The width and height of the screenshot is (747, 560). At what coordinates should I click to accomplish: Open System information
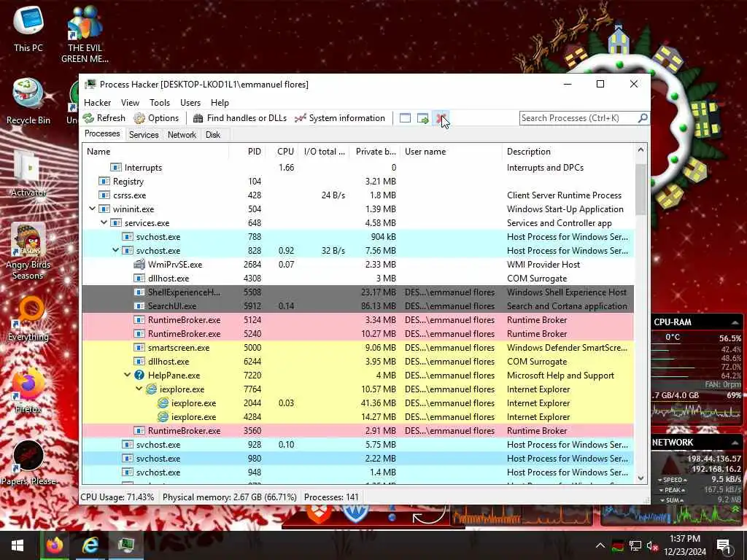pyautogui.click(x=340, y=118)
